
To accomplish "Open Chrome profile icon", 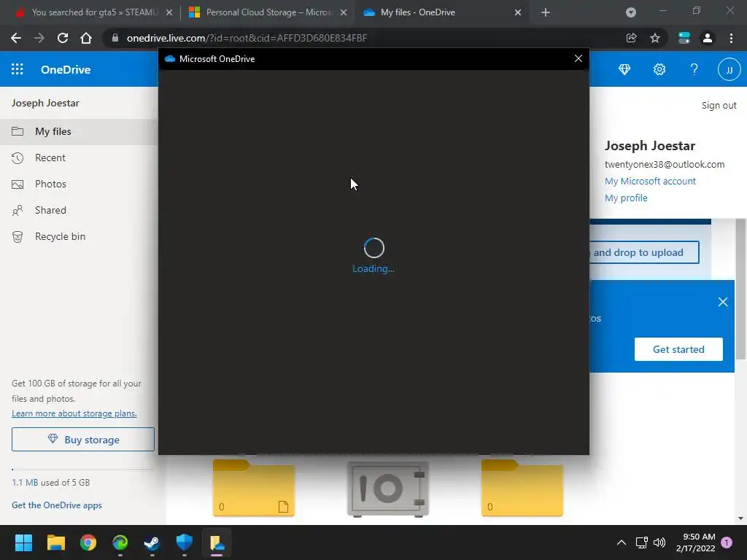I will tap(708, 38).
